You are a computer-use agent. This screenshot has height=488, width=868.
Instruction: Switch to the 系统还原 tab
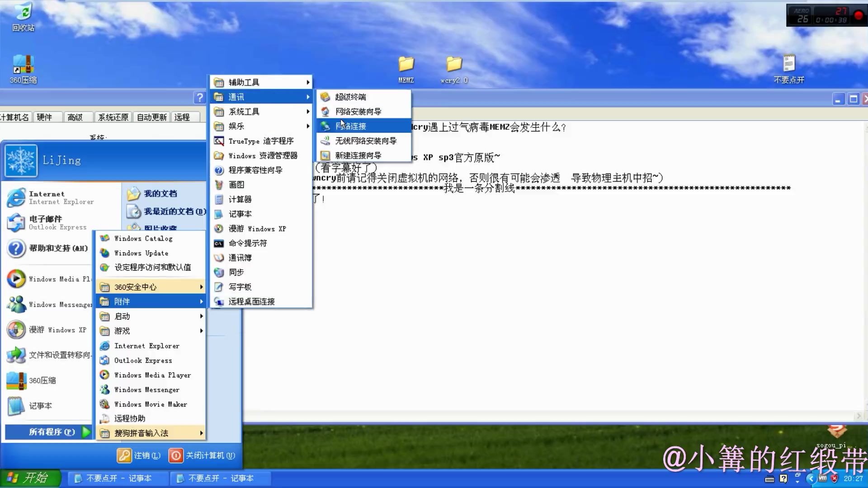pos(113,117)
